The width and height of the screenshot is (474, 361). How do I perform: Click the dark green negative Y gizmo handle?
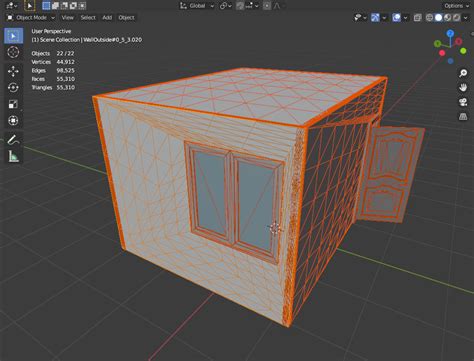437,43
